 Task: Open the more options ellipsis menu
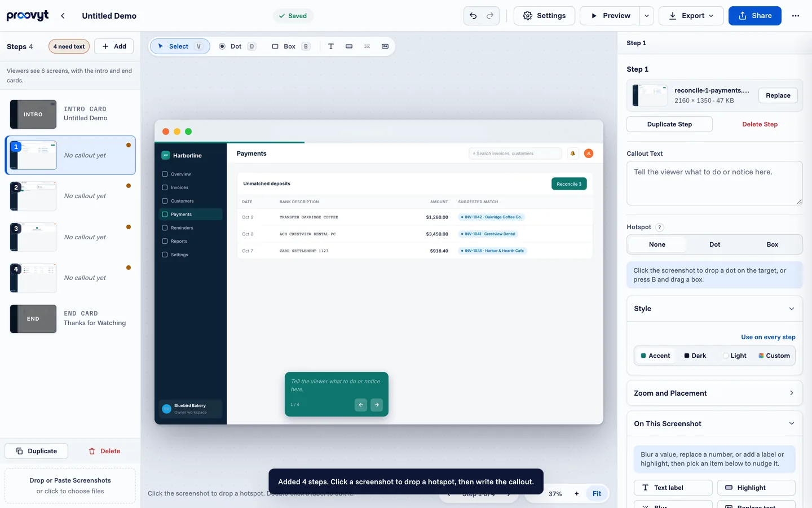796,16
